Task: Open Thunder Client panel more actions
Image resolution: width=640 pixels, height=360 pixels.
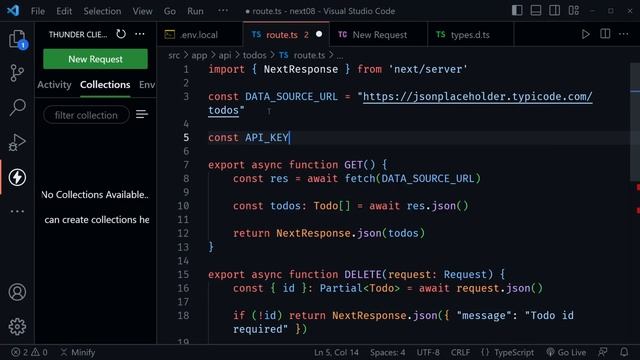Action: pos(140,34)
